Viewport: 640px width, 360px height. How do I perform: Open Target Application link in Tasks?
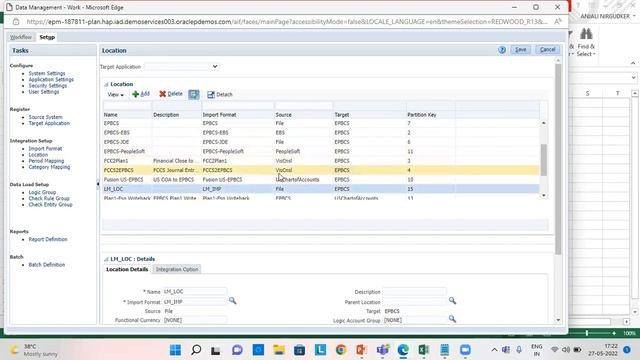tap(49, 123)
